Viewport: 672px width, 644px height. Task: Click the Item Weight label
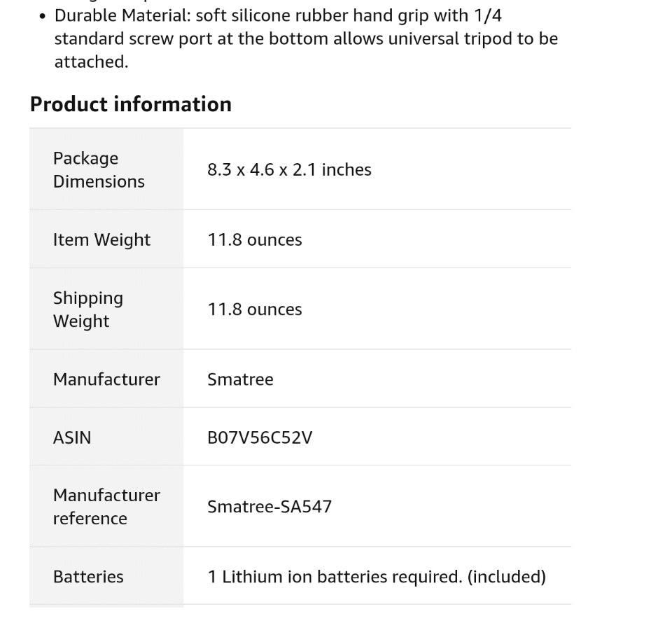(101, 239)
